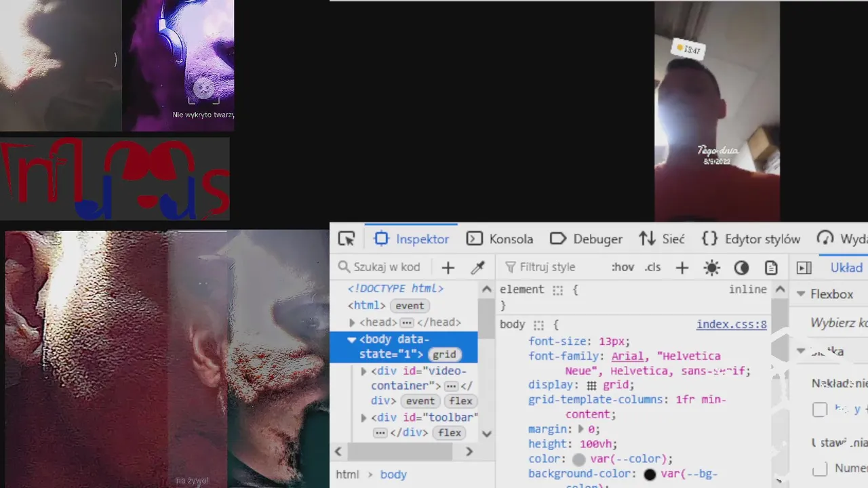The height and width of the screenshot is (488, 868).
Task: Open the Edytor stylów tab
Action: click(751, 239)
